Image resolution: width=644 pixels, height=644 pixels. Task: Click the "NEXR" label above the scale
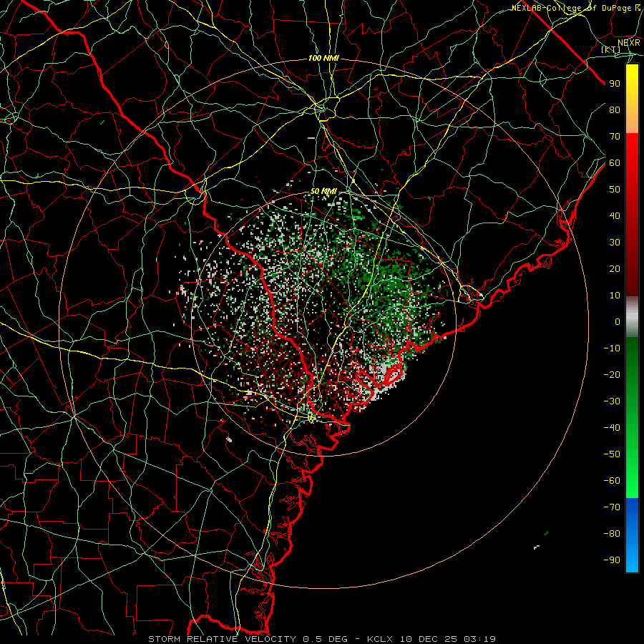(628, 43)
